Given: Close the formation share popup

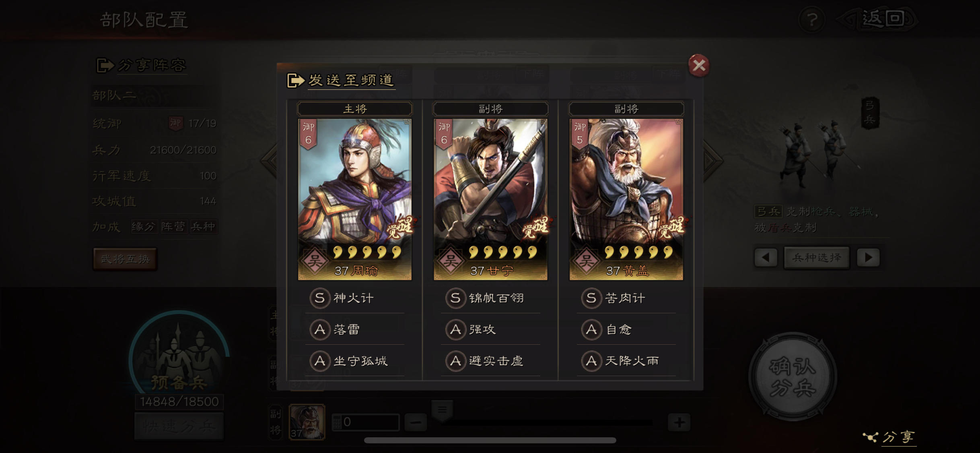Looking at the screenshot, I should click(x=699, y=65).
